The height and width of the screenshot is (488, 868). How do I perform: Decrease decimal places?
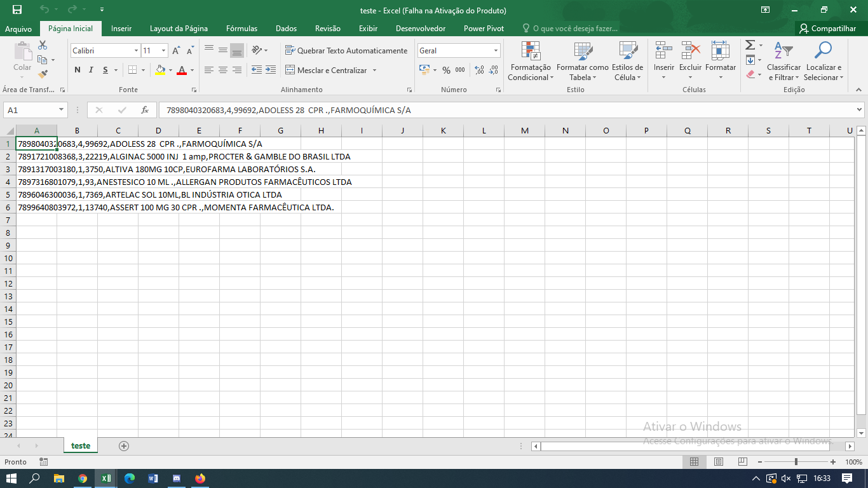pyautogui.click(x=494, y=70)
